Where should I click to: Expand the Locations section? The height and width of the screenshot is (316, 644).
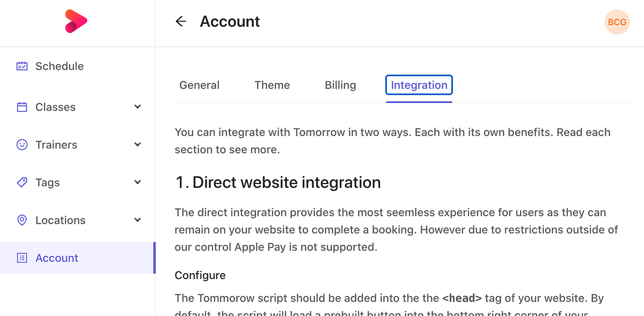pyautogui.click(x=138, y=220)
